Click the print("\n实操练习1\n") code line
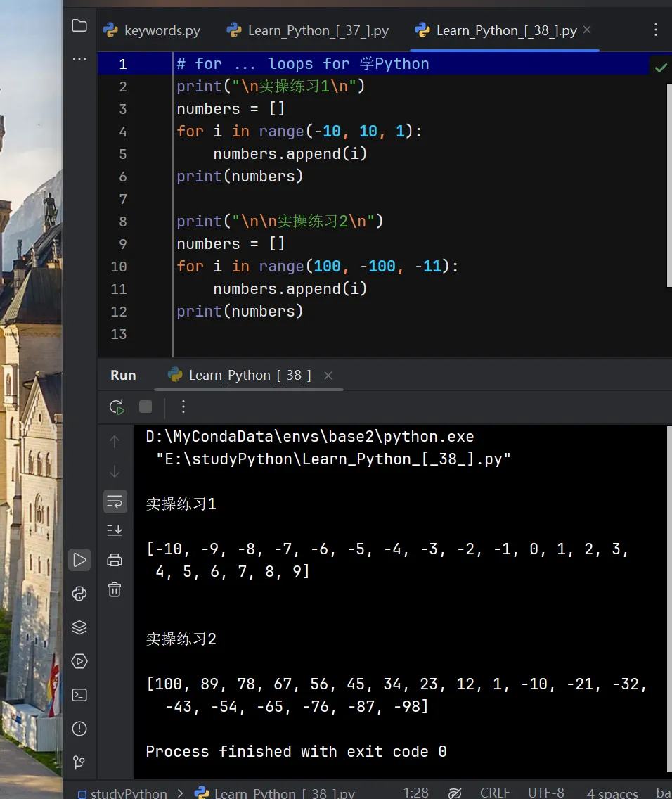Screen dimensions: 672x799 271,86
